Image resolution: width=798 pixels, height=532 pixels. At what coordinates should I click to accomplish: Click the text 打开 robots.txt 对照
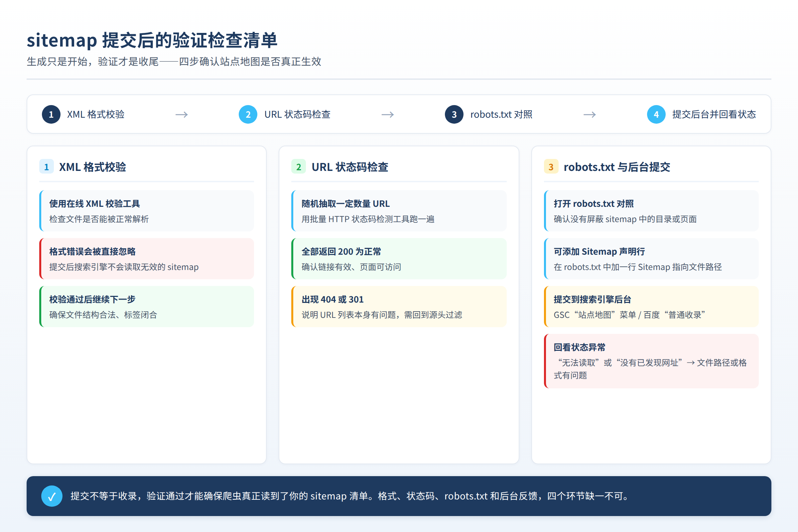point(594,203)
